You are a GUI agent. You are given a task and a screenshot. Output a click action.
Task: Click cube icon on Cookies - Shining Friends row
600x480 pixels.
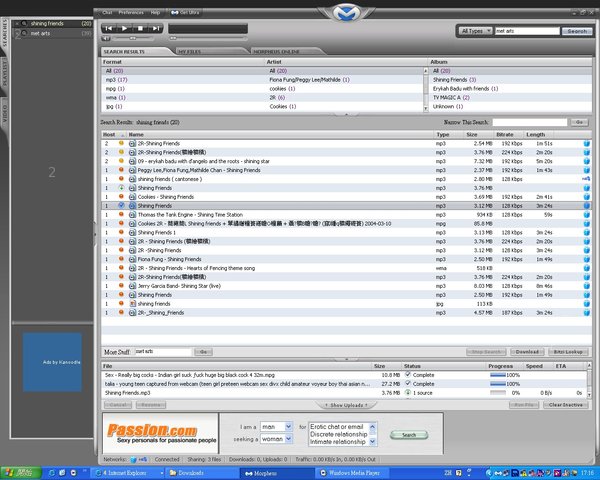[587, 197]
